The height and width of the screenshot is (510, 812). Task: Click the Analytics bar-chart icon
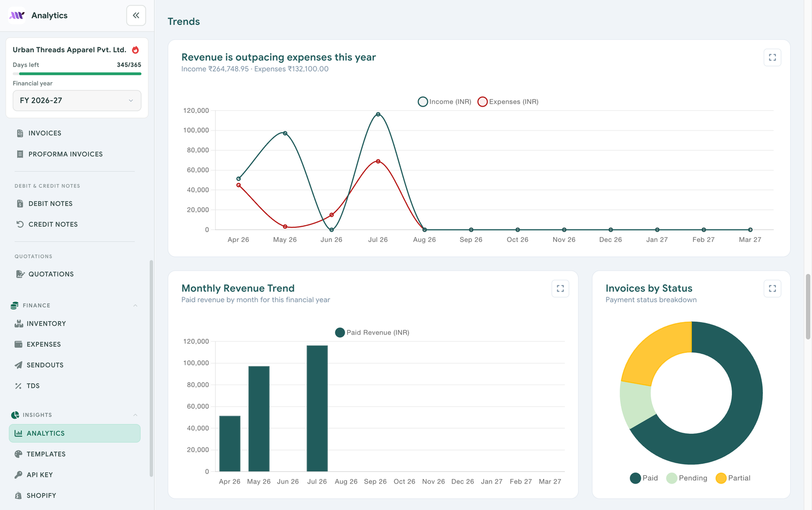tap(18, 433)
